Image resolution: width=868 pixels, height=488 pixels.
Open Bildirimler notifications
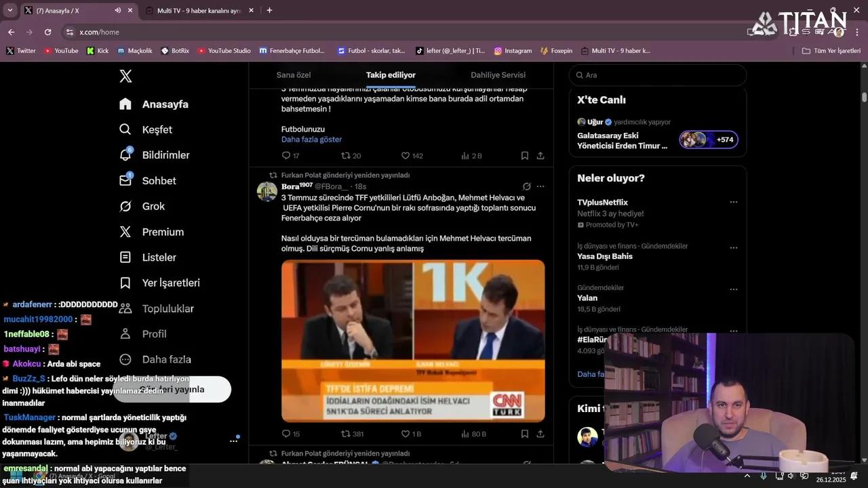(155, 155)
